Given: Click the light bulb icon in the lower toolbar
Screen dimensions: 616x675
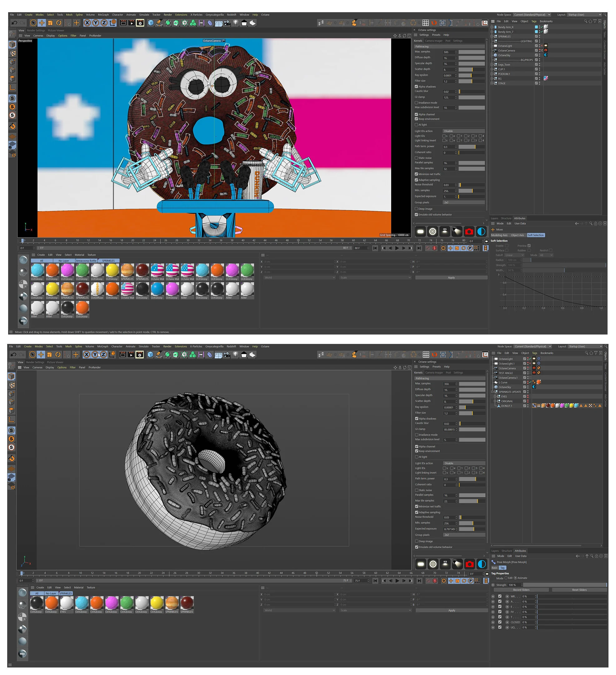Looking at the screenshot, I should 235,355.
